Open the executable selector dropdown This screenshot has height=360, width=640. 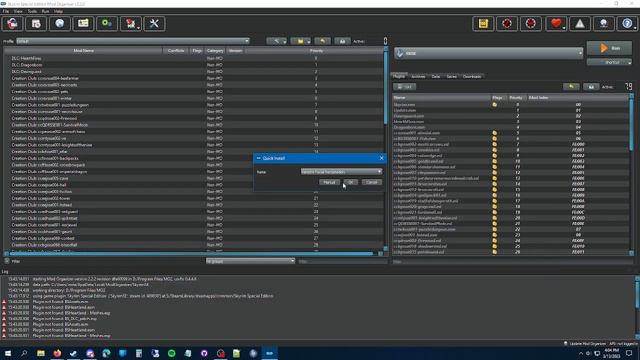(488, 53)
